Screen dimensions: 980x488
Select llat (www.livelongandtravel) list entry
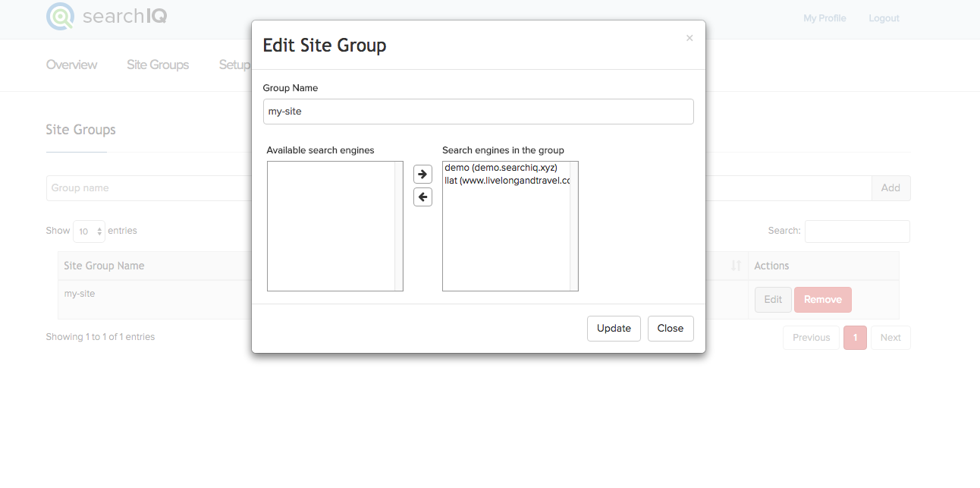506,181
